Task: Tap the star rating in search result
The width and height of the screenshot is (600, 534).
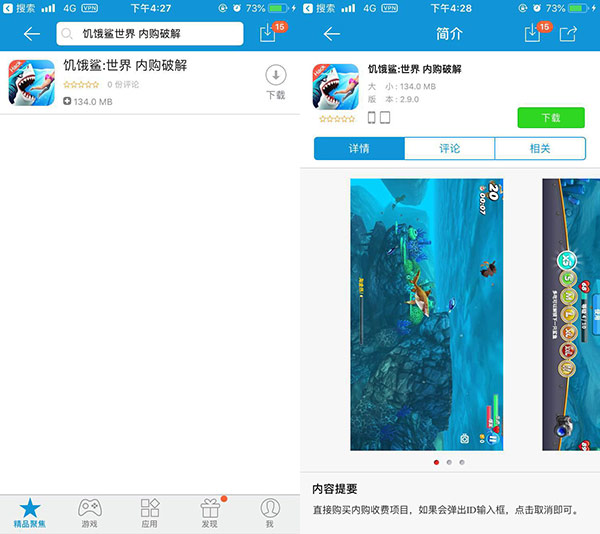Action: [81, 85]
